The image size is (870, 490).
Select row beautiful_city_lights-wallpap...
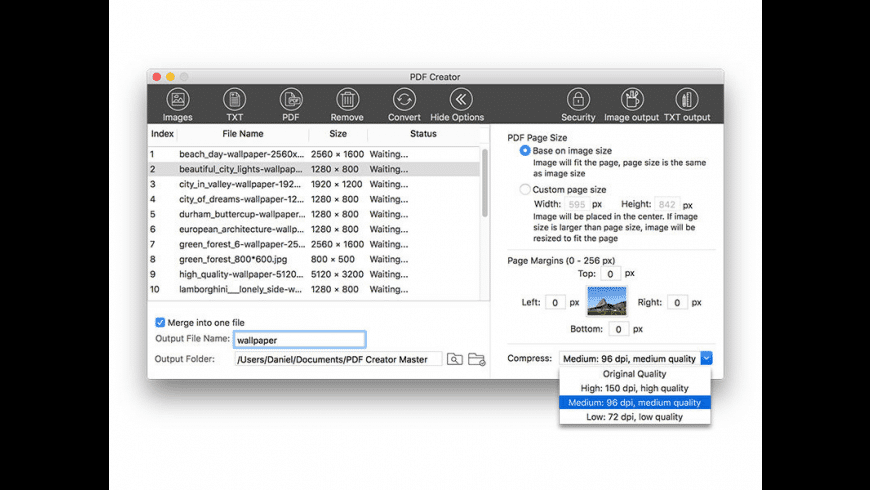[x=314, y=169]
